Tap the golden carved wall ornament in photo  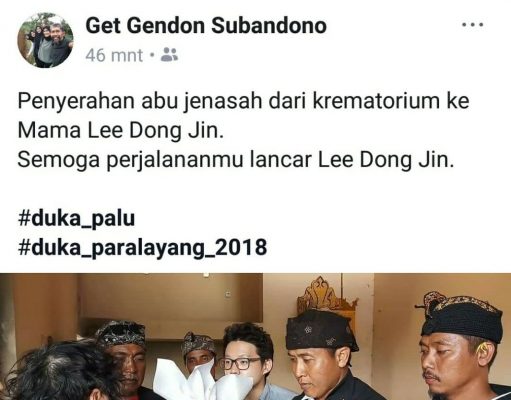pyautogui.click(x=327, y=295)
